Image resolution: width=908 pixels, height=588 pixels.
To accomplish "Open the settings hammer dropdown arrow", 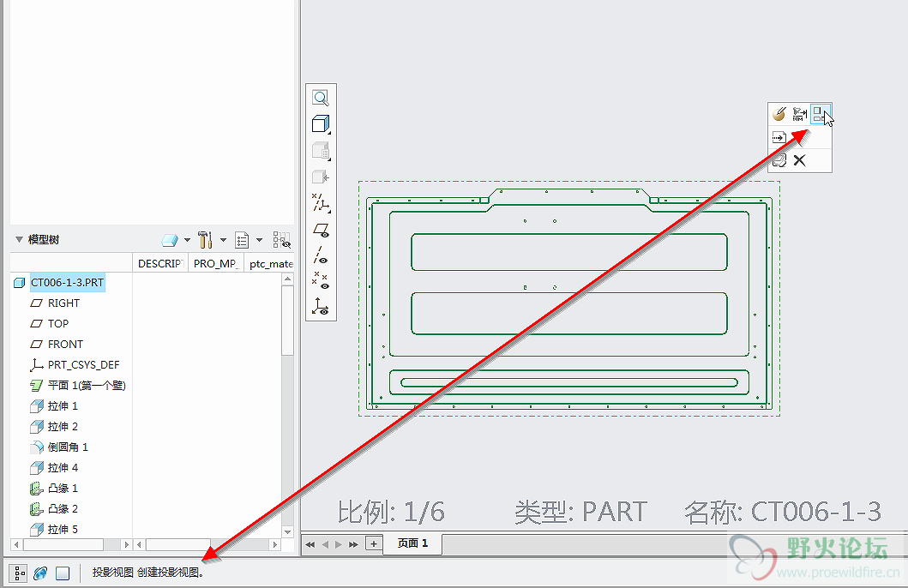I will coord(223,240).
